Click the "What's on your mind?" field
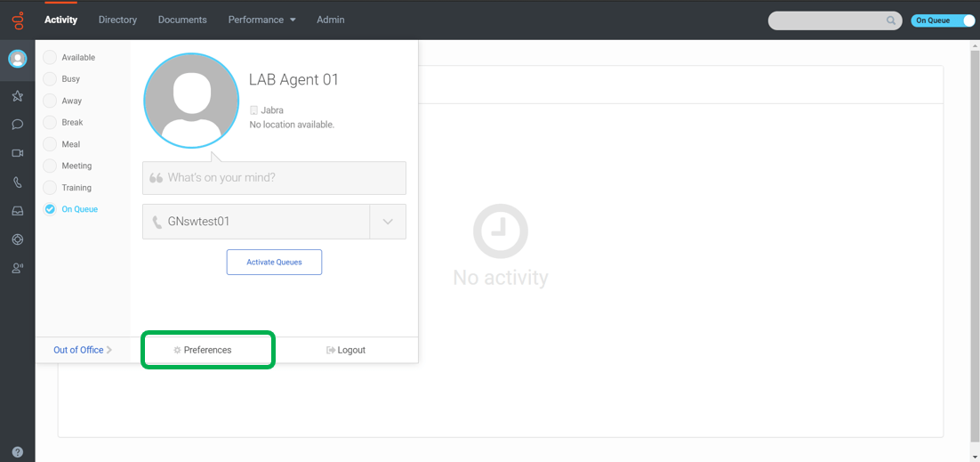 [x=274, y=178]
